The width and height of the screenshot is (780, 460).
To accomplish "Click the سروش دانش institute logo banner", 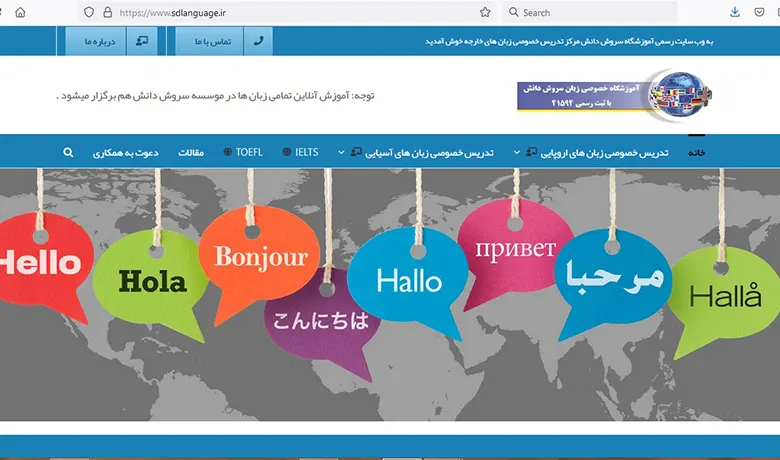I will coord(614,95).
